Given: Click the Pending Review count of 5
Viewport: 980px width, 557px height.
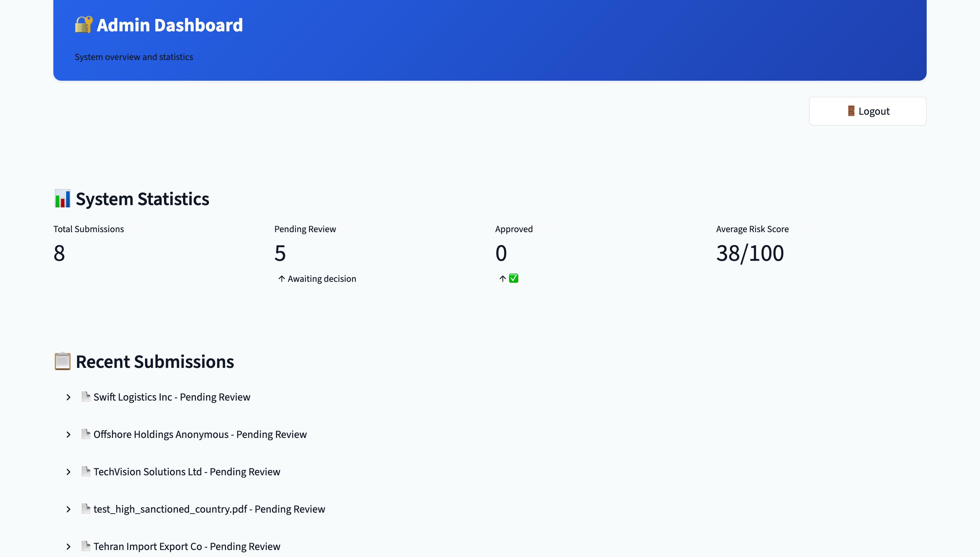Looking at the screenshot, I should (x=280, y=253).
